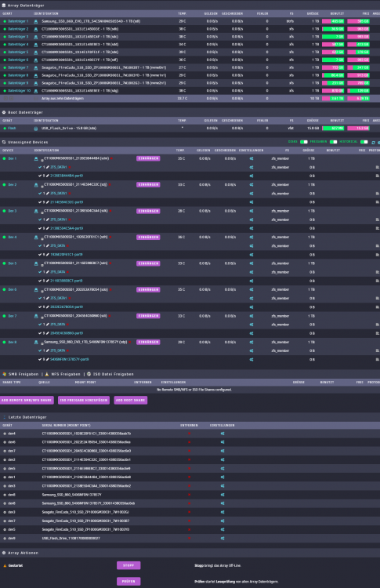Click Identifikation header in Unassigned Devices
This screenshot has height=588, width=380.
coord(46,151)
